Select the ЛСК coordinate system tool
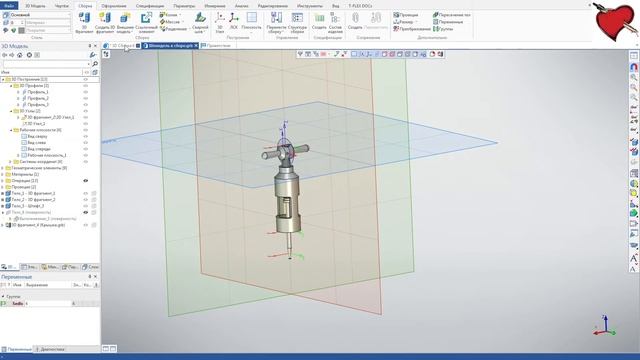Image resolution: width=640 pixels, height=360 pixels. point(233,21)
